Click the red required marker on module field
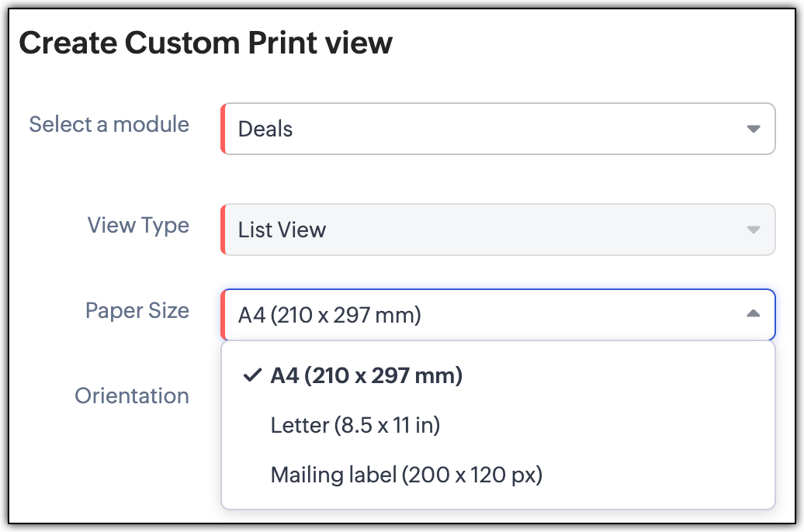 pos(224,129)
